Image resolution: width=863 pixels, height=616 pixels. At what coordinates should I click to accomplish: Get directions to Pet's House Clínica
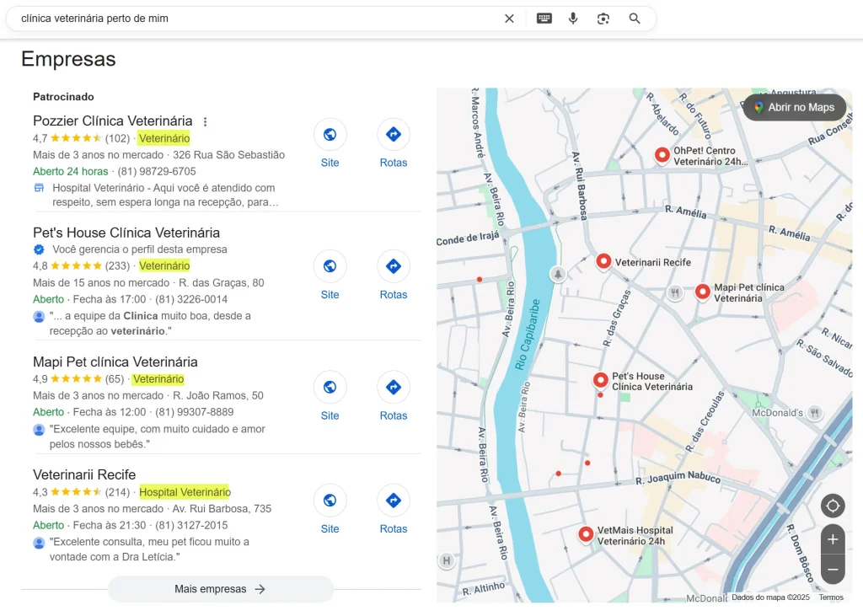(393, 266)
